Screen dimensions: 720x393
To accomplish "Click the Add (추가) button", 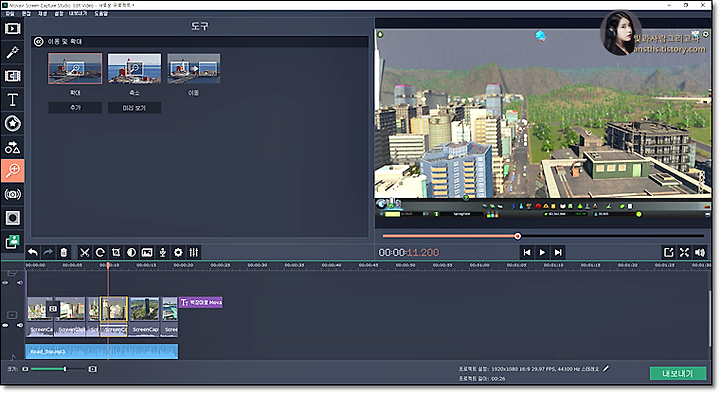I will [x=75, y=108].
